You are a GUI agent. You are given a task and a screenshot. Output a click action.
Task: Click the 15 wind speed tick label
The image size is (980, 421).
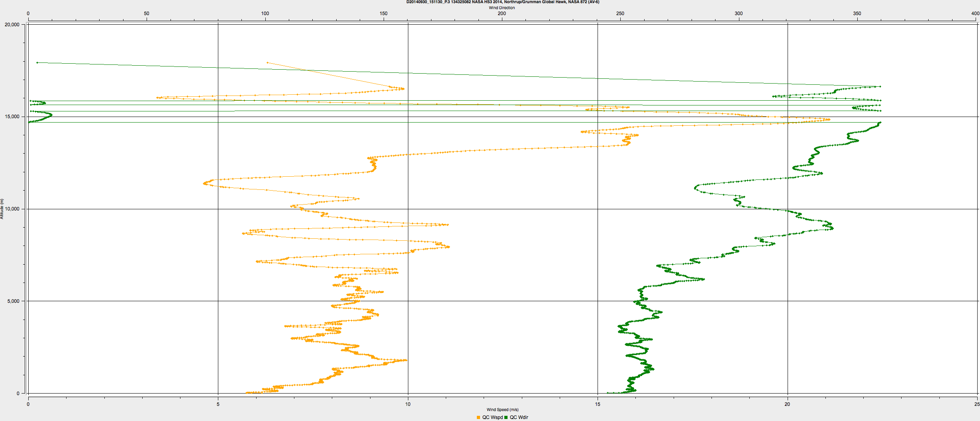pos(598,404)
